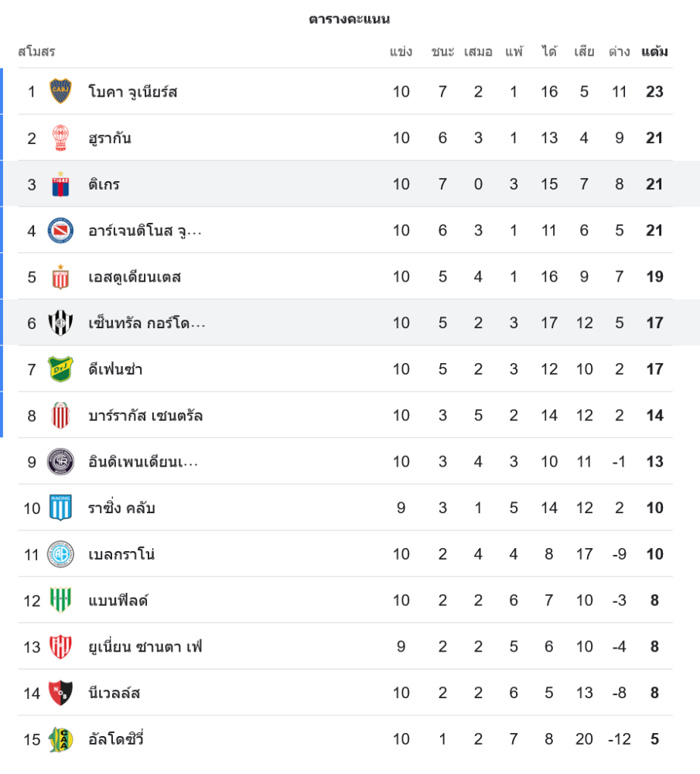
Task: Open team link บาร์รากัส เซนตรัล
Action: (145, 416)
